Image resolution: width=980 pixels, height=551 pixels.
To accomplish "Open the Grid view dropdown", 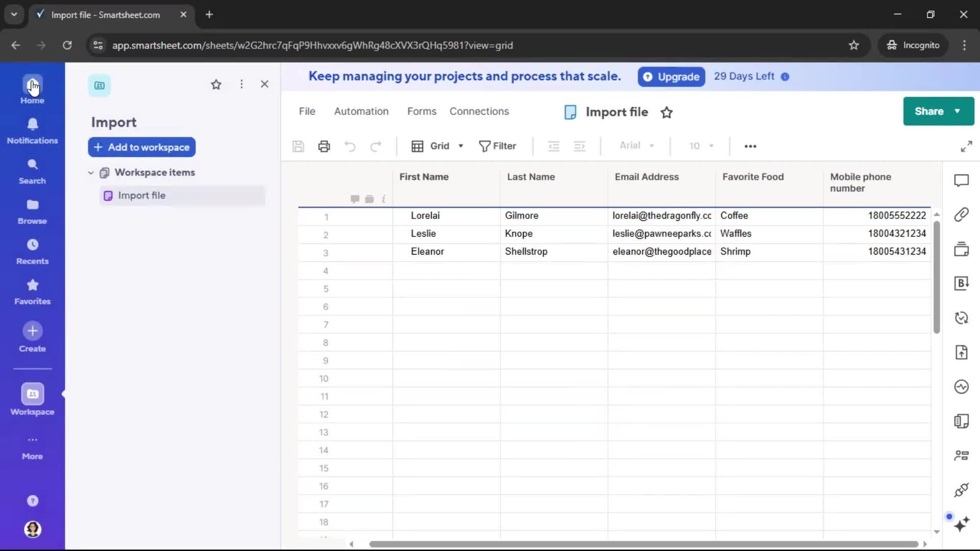I will click(x=437, y=146).
